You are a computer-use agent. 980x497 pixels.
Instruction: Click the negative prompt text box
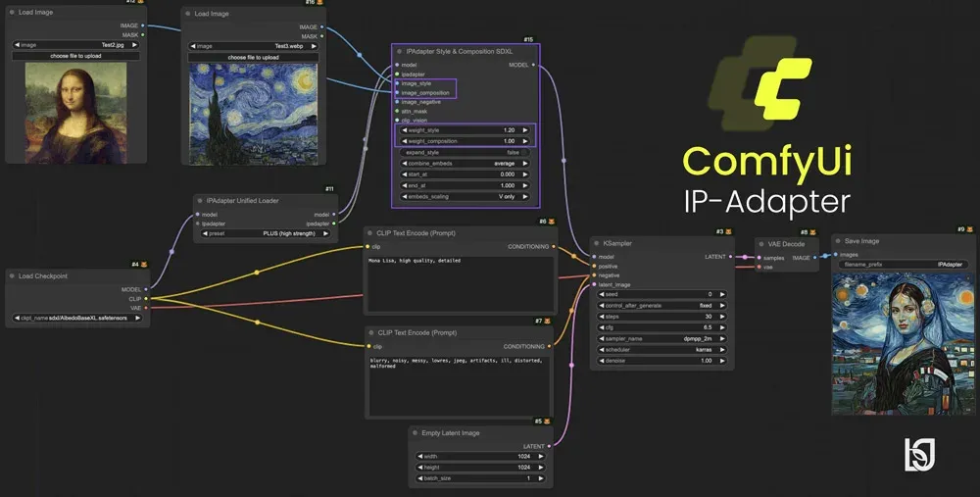tap(460, 386)
